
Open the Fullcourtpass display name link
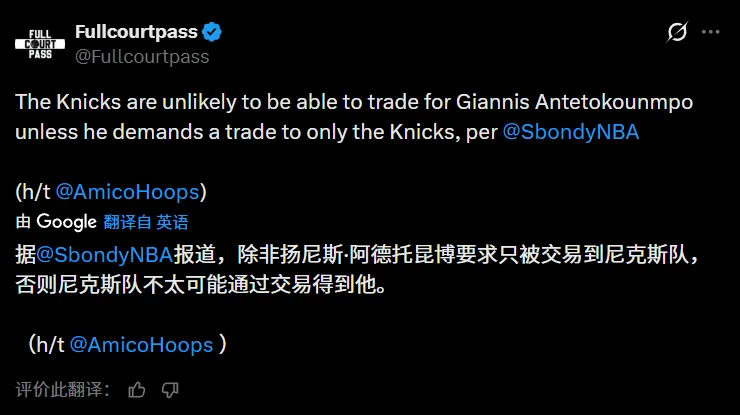pyautogui.click(x=136, y=32)
